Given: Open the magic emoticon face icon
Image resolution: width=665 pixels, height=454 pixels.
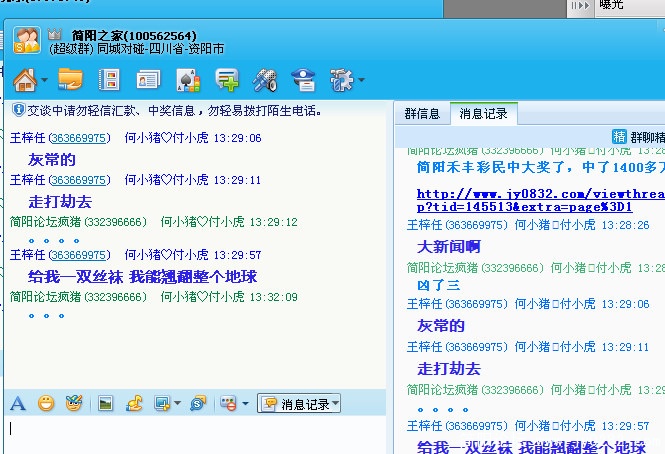Looking at the screenshot, I should point(74,403).
